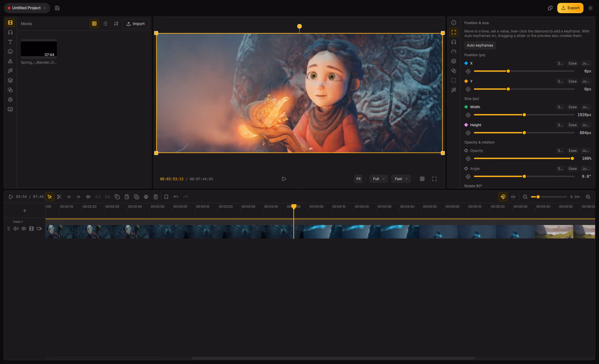Click the duplicate clip icon
599x364 pixels.
tap(136, 197)
